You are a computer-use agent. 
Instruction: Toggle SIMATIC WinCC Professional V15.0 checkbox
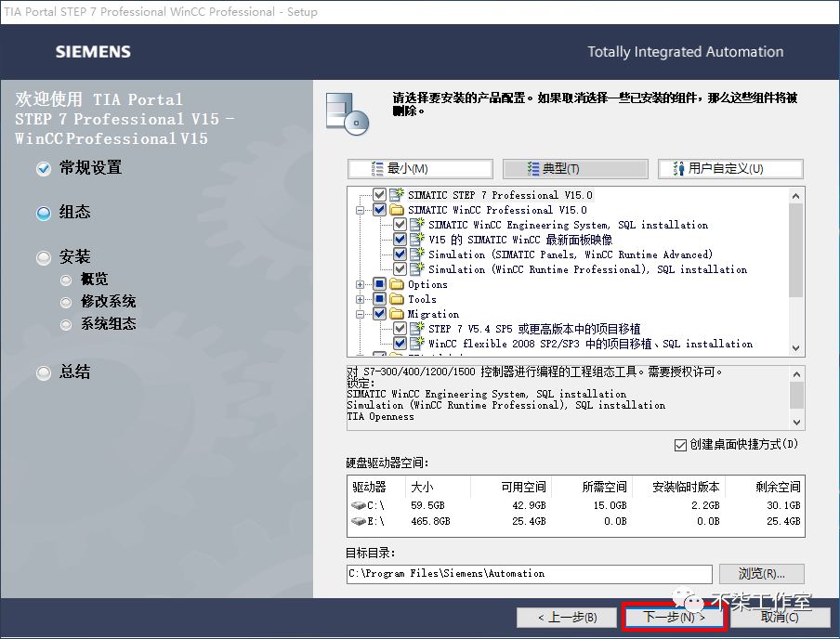(379, 209)
